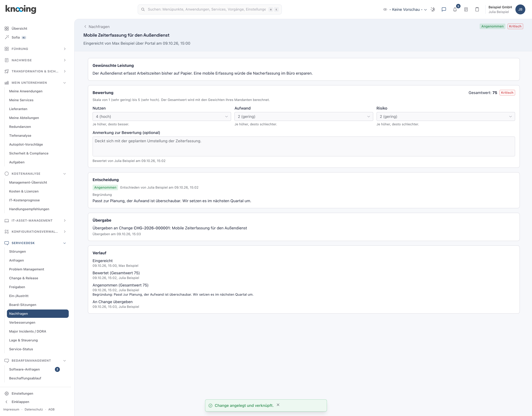This screenshot has height=416, width=532.
Task: Open the notifications bell icon
Action: tap(455, 10)
